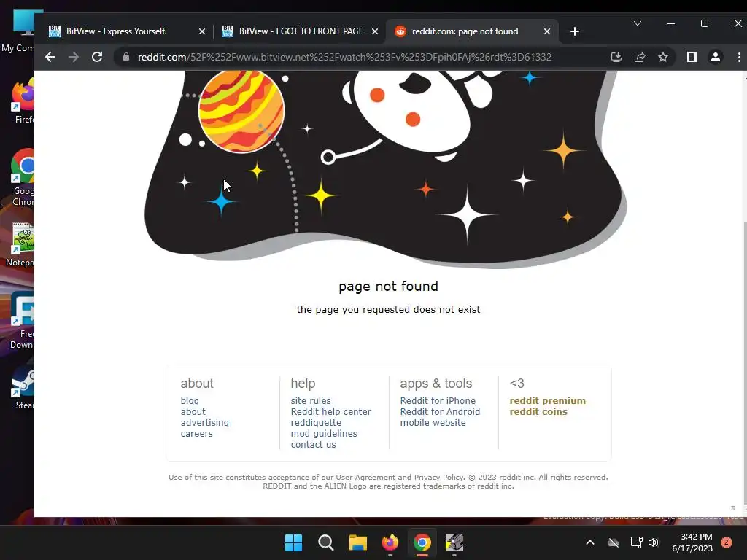
Task: Select the Free Download desktop shortcut
Action: click(22, 321)
